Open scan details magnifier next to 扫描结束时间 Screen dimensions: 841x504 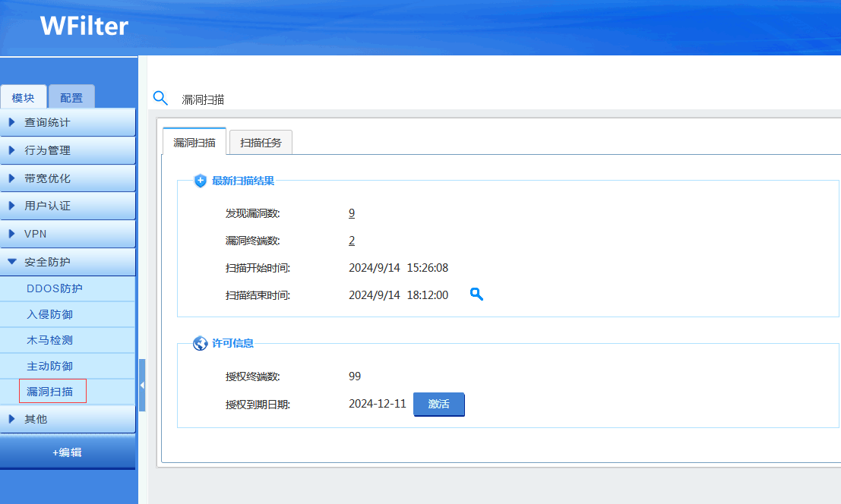point(476,295)
